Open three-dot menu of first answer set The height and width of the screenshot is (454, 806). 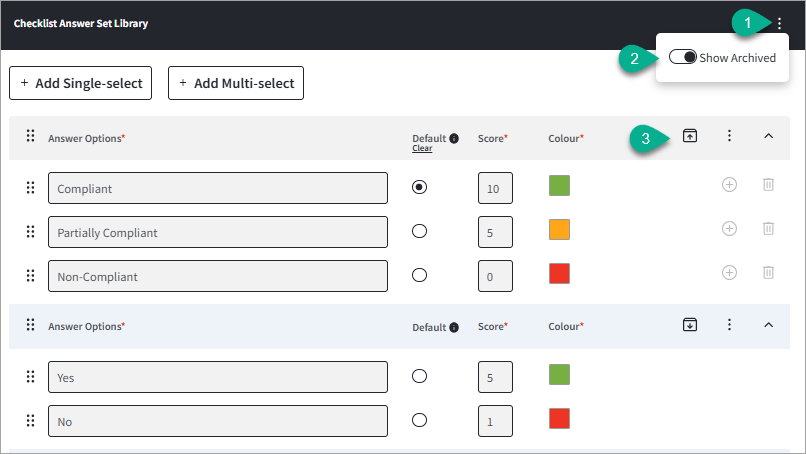(x=729, y=136)
